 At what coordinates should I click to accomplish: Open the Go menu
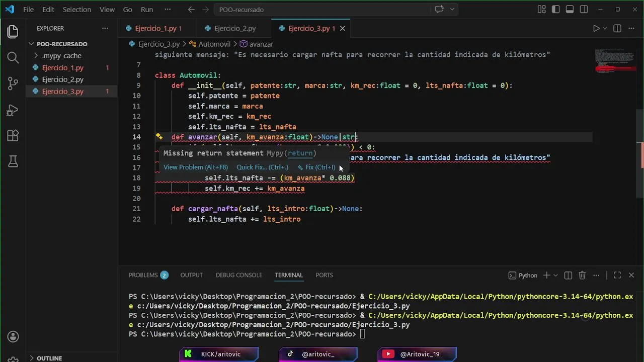tap(128, 10)
